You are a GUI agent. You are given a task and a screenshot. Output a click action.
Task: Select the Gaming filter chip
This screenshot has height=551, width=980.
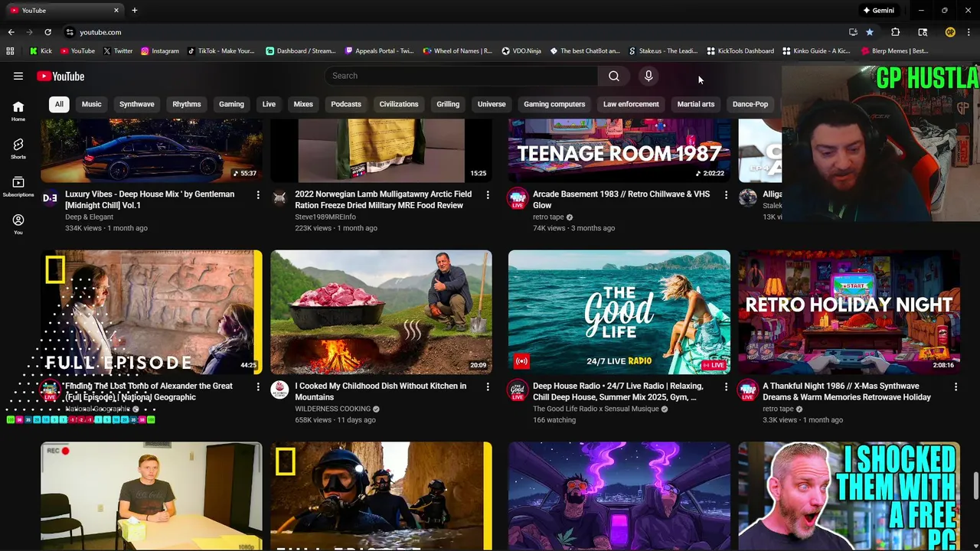pos(231,104)
